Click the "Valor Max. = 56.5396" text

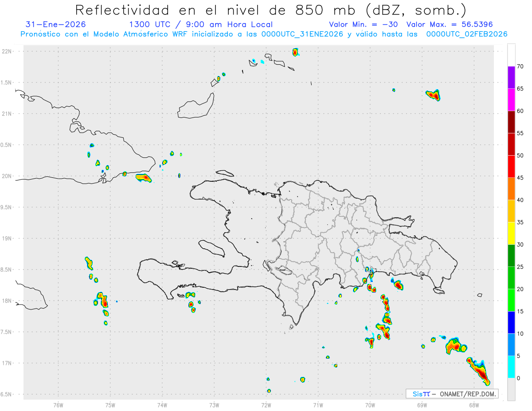pos(450,24)
